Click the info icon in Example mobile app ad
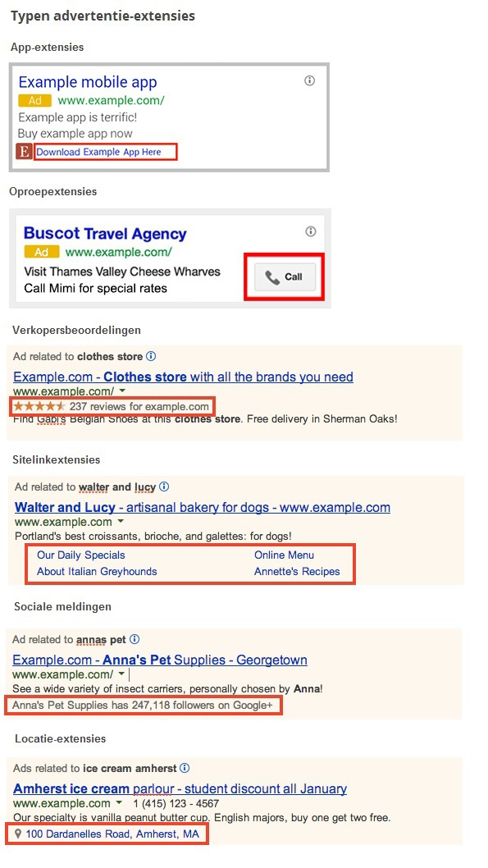 coord(309,81)
